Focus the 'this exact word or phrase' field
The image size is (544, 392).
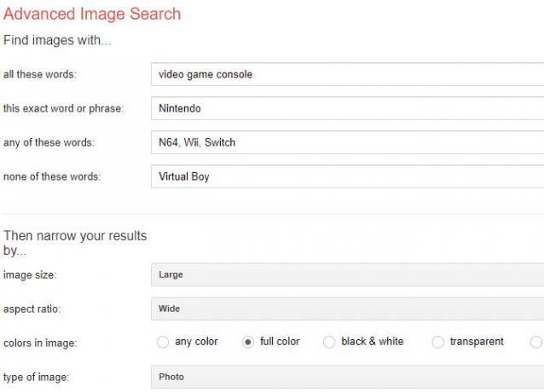click(347, 108)
